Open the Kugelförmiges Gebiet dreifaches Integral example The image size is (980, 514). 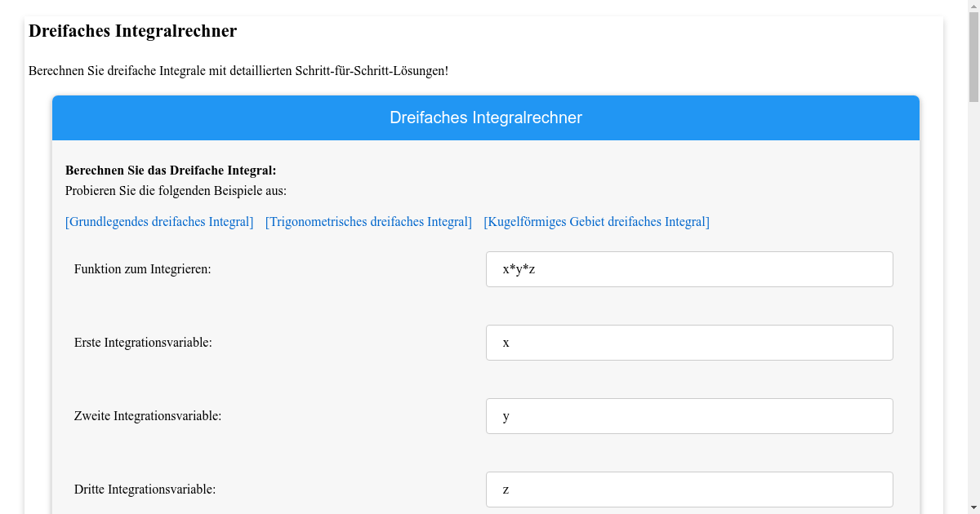[596, 221]
